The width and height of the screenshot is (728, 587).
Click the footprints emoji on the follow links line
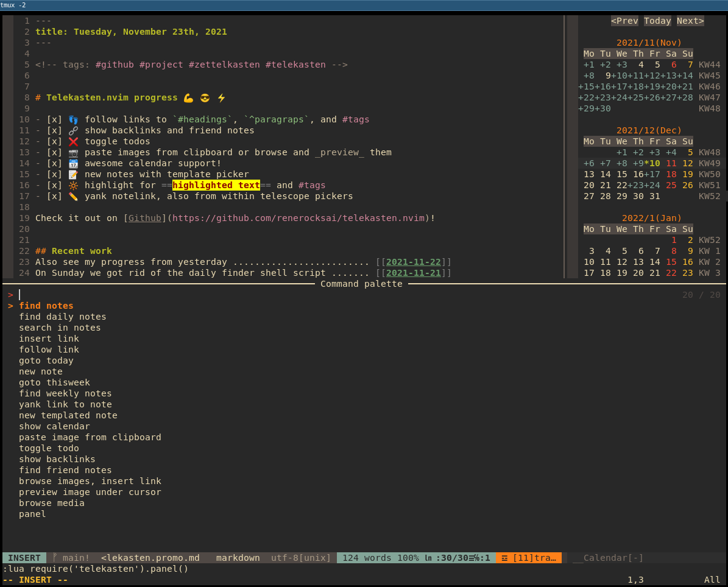coord(74,119)
